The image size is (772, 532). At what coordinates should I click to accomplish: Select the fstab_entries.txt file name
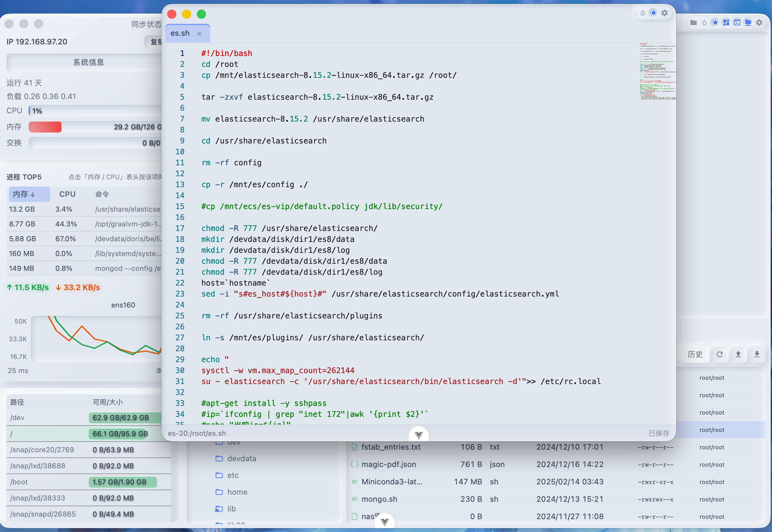pyautogui.click(x=391, y=447)
